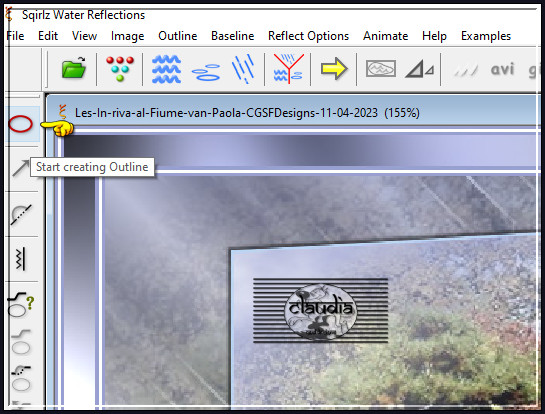Click the colored dots funnel icon
The image size is (545, 414).
(120, 68)
